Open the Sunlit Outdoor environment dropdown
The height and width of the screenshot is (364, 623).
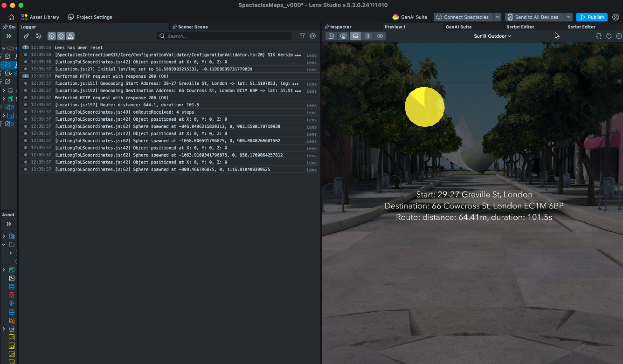[492, 36]
